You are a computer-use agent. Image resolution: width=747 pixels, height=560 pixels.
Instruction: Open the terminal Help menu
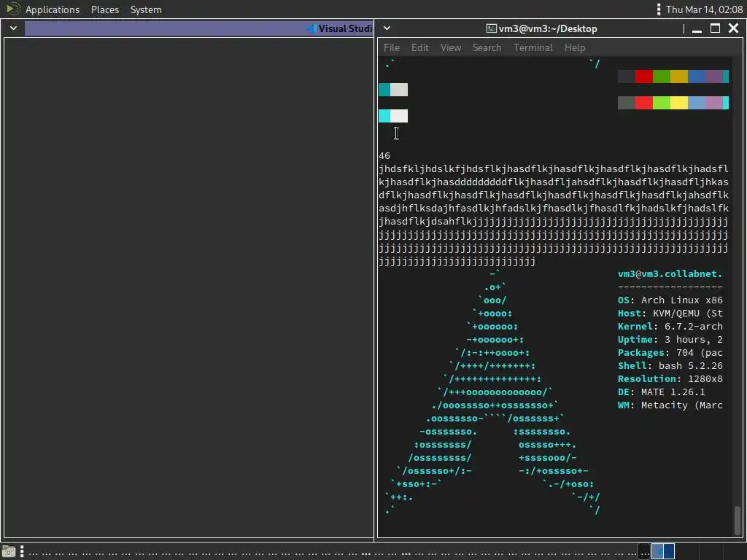pyautogui.click(x=575, y=47)
